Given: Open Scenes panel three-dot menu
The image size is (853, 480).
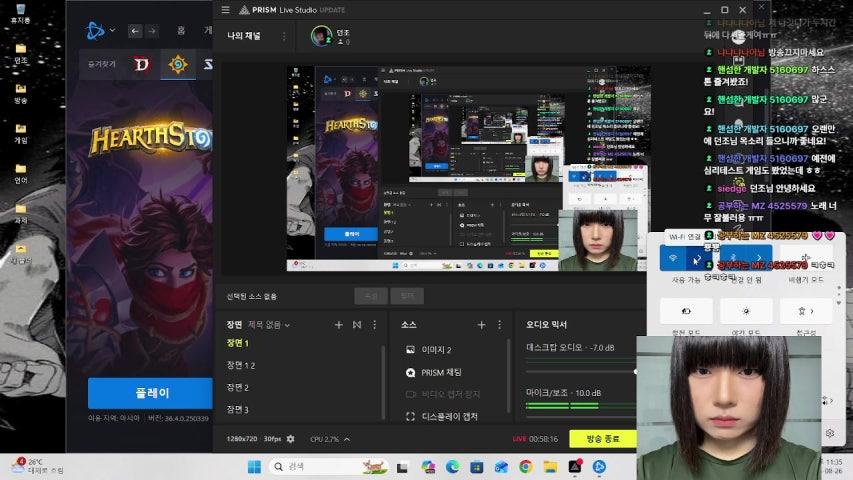Looking at the screenshot, I should pyautogui.click(x=374, y=324).
